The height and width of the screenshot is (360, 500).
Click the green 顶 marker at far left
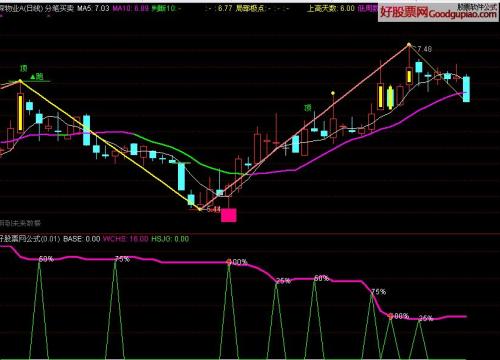[23, 69]
